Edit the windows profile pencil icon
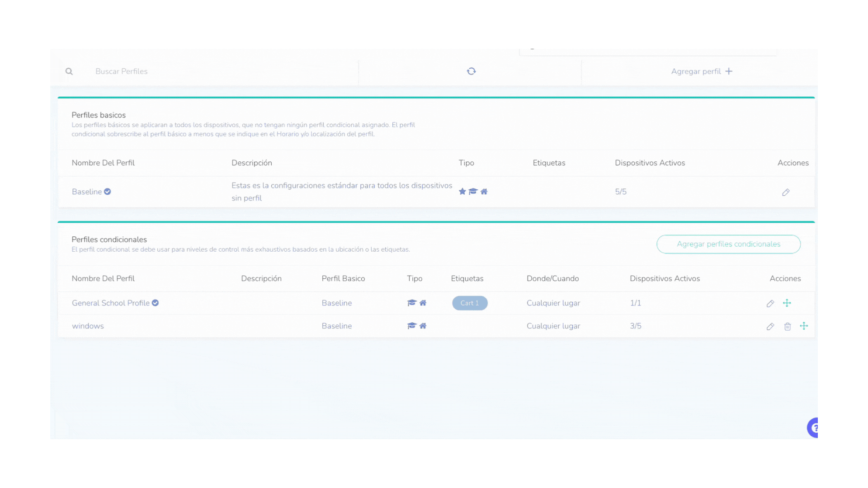The width and height of the screenshot is (868, 488). 770,327
